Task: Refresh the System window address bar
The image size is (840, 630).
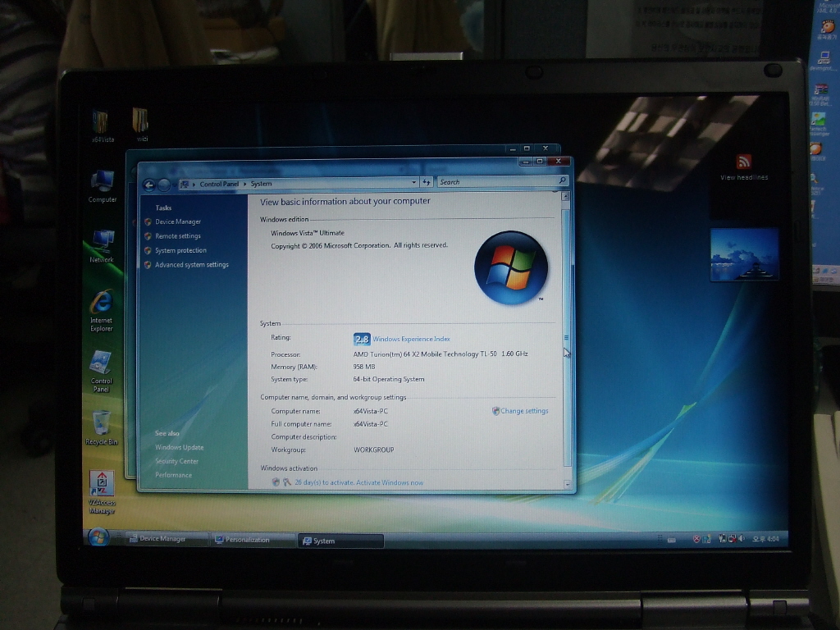Action: pos(427,183)
